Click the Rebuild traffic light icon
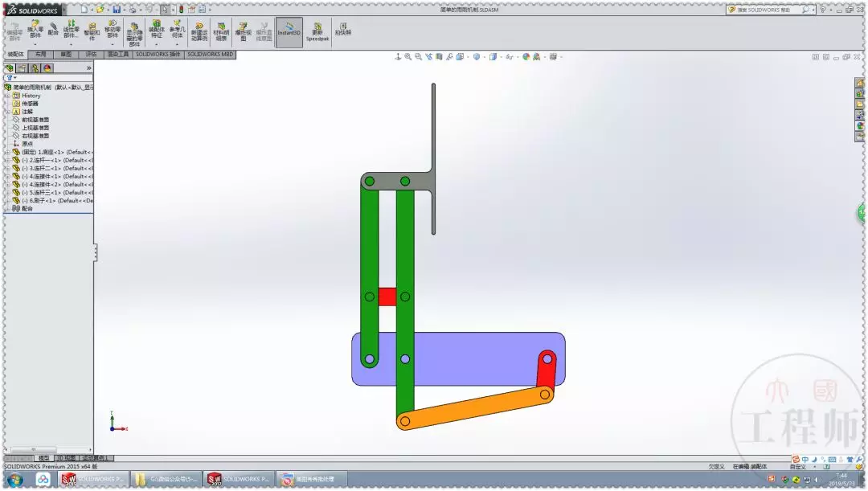Viewport: 868px width, 491px height. click(x=181, y=10)
